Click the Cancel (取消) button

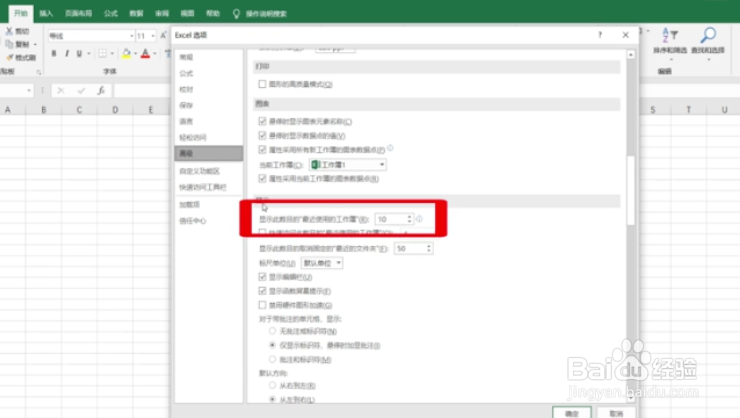click(x=616, y=413)
